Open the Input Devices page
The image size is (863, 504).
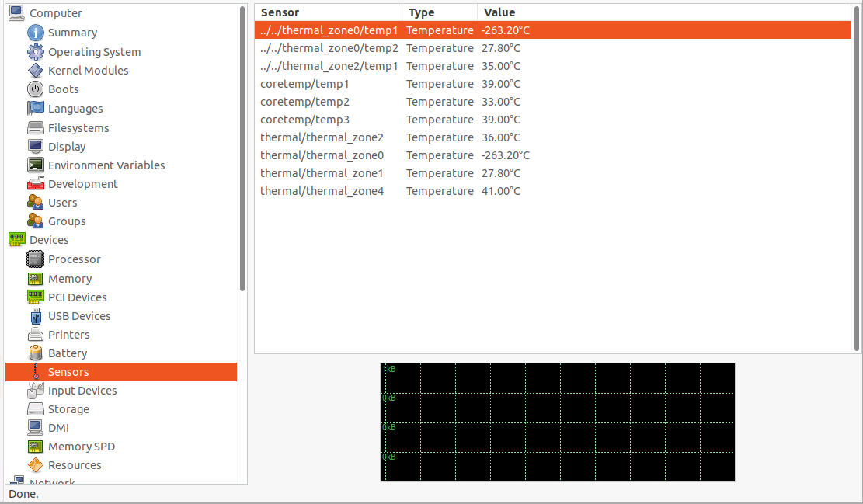tap(82, 390)
